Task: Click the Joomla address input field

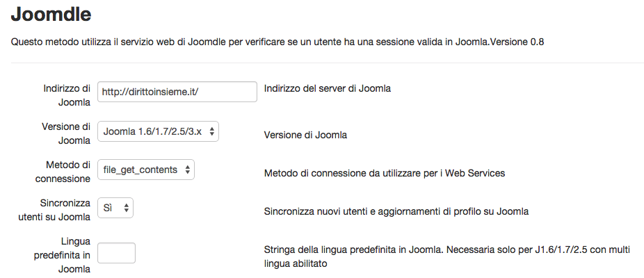Action: pyautogui.click(x=177, y=92)
